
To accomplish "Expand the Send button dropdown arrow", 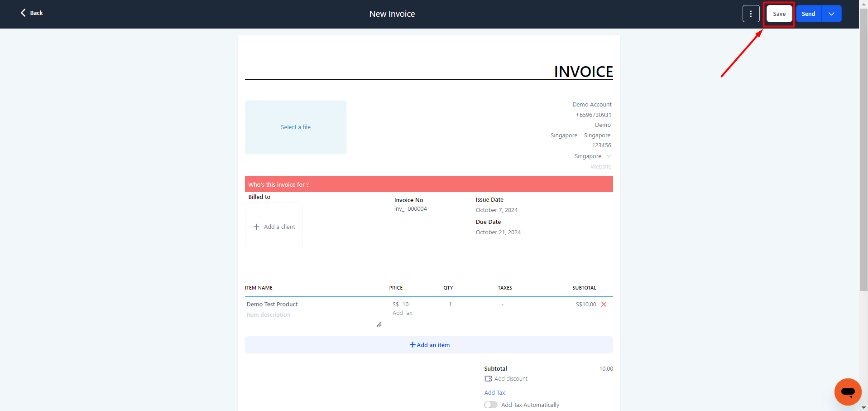I will [x=831, y=14].
